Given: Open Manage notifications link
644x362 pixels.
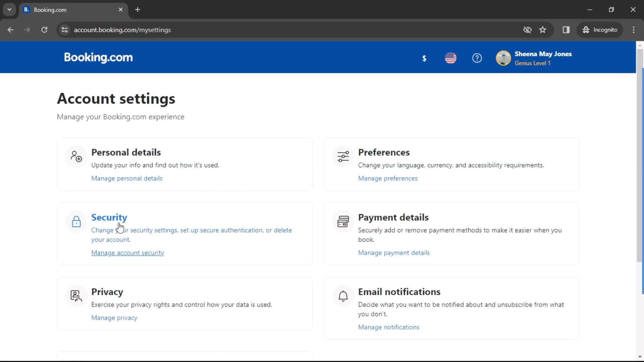Looking at the screenshot, I should pos(388,327).
